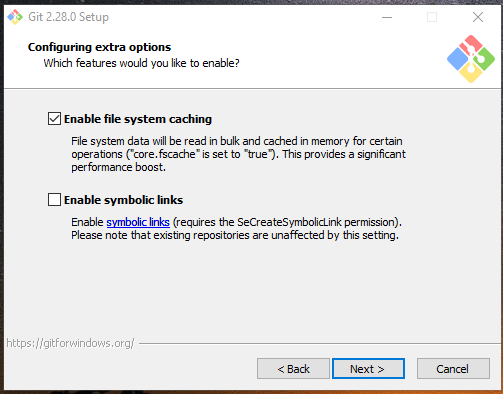Viewport: 503px width, 394px height.
Task: Cancel the Git installation
Action: pos(453,369)
